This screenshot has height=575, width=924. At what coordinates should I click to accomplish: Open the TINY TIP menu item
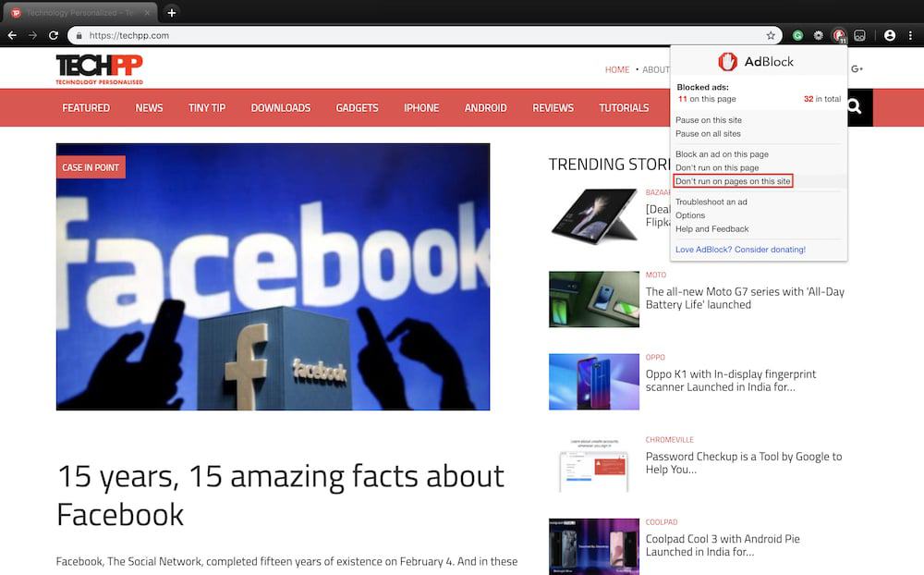(x=207, y=108)
